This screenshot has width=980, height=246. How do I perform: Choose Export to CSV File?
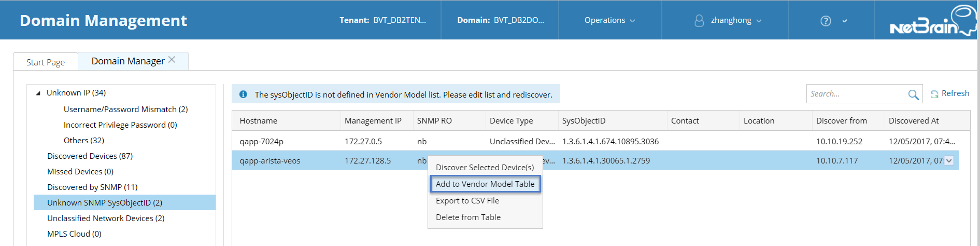(x=467, y=201)
